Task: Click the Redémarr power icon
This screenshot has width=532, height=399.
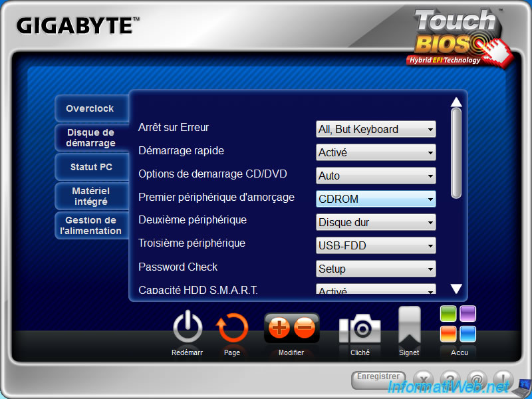Action: [x=188, y=327]
